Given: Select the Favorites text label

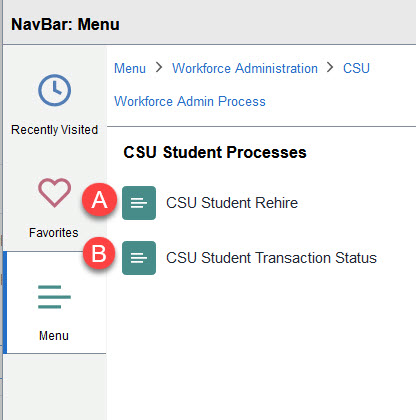Looking at the screenshot, I should pyautogui.click(x=54, y=232).
